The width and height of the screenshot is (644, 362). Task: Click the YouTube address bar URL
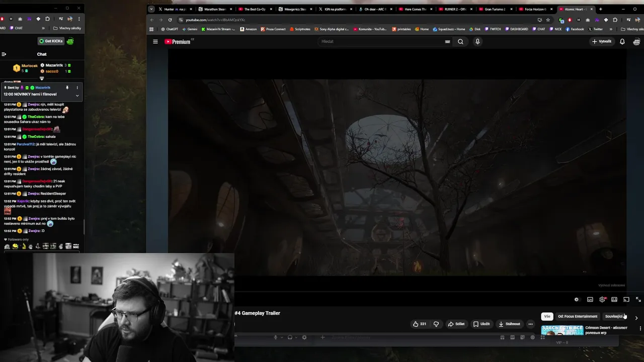pyautogui.click(x=215, y=20)
